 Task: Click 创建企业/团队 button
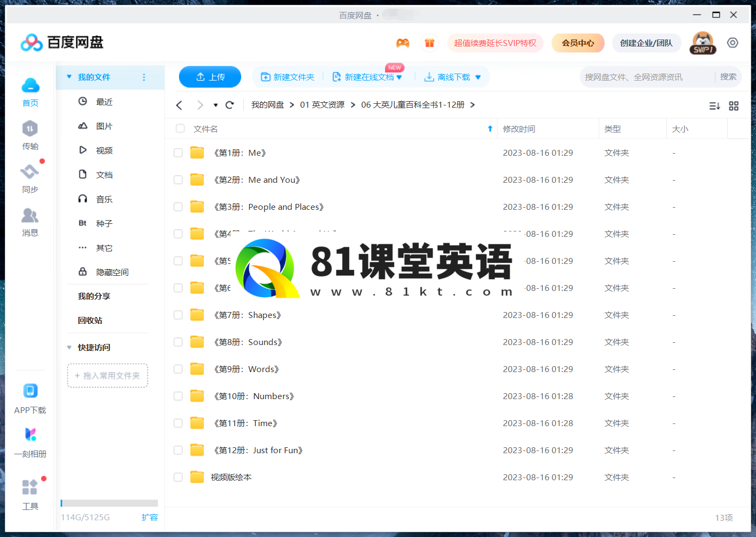pyautogui.click(x=646, y=43)
